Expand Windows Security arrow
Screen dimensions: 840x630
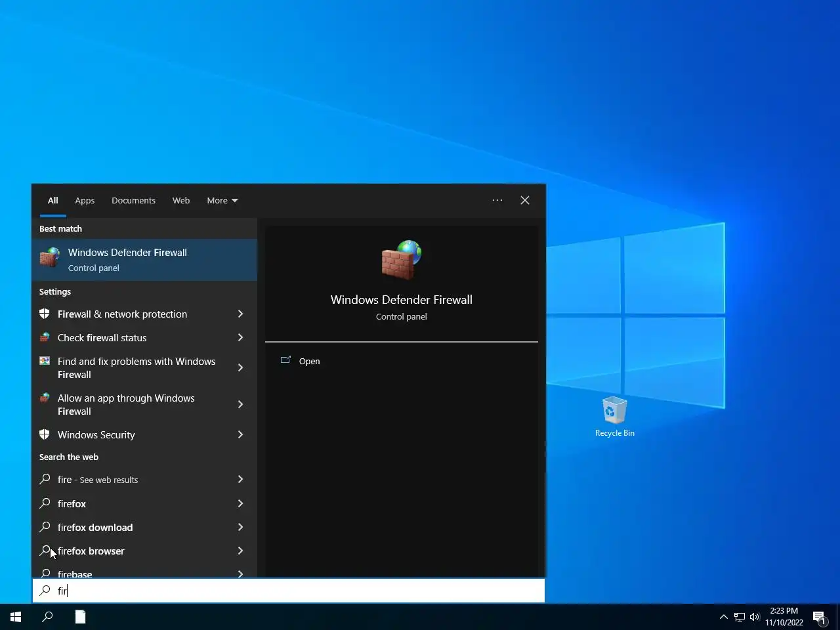[x=240, y=434]
